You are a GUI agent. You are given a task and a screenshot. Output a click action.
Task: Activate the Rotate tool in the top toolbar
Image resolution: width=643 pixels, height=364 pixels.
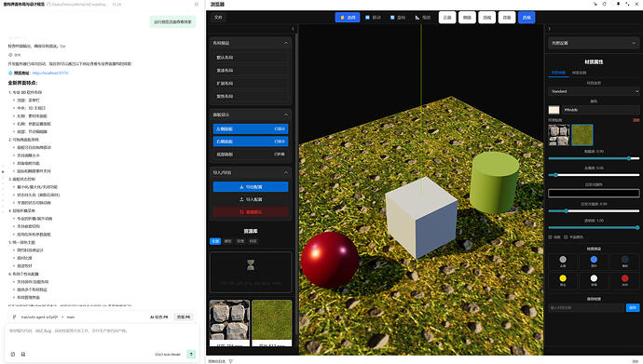tap(398, 18)
